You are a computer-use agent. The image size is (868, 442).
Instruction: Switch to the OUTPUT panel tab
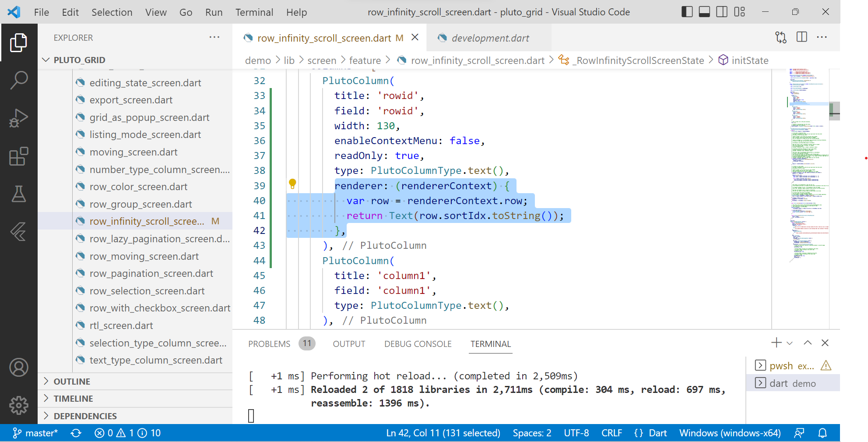349,344
